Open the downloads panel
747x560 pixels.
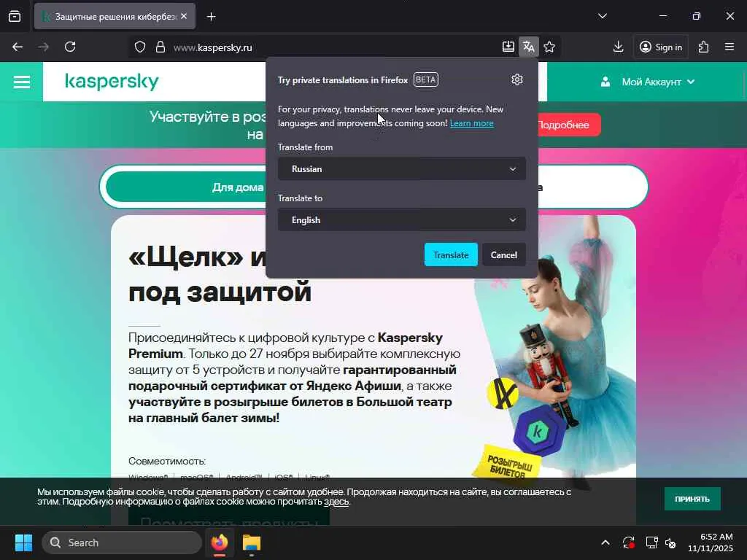pos(619,47)
